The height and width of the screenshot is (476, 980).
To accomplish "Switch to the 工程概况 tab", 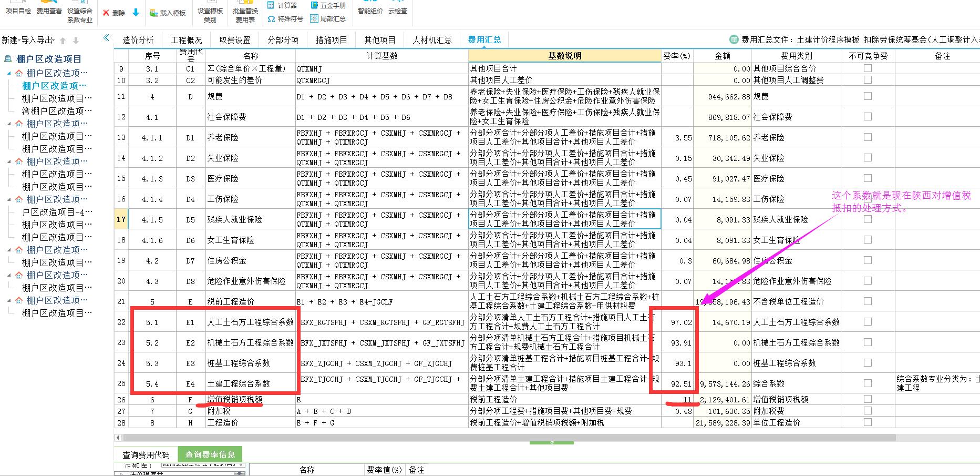I will (187, 40).
